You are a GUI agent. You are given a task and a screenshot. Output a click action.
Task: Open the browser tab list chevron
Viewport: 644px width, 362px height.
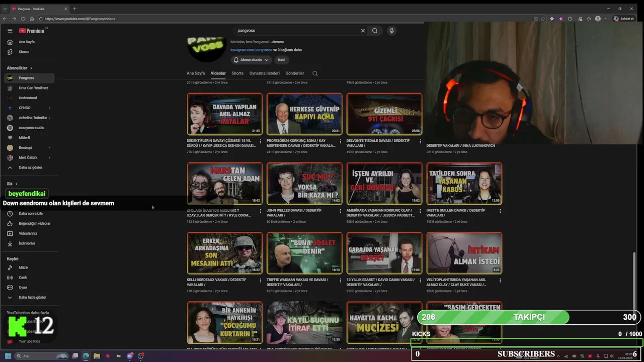coord(5,9)
